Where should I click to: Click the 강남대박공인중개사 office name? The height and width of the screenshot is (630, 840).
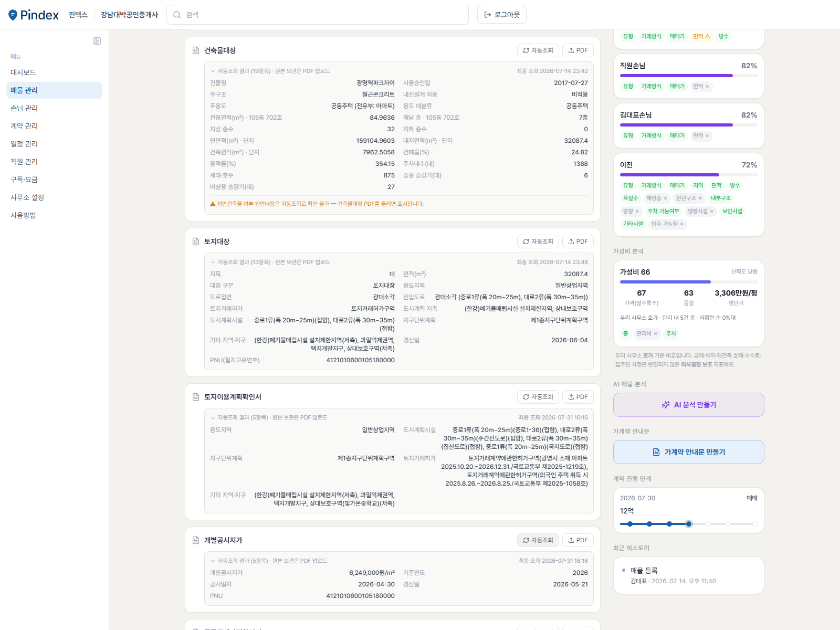129,15
